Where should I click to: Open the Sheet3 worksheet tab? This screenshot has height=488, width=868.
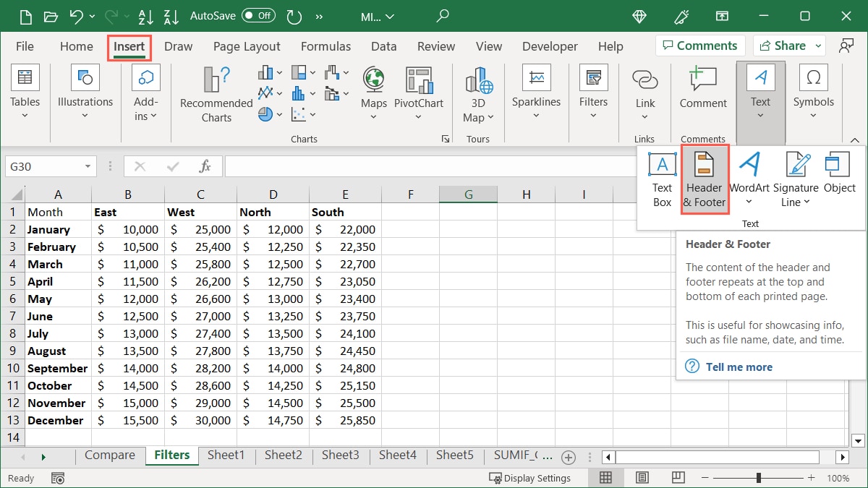(x=340, y=455)
